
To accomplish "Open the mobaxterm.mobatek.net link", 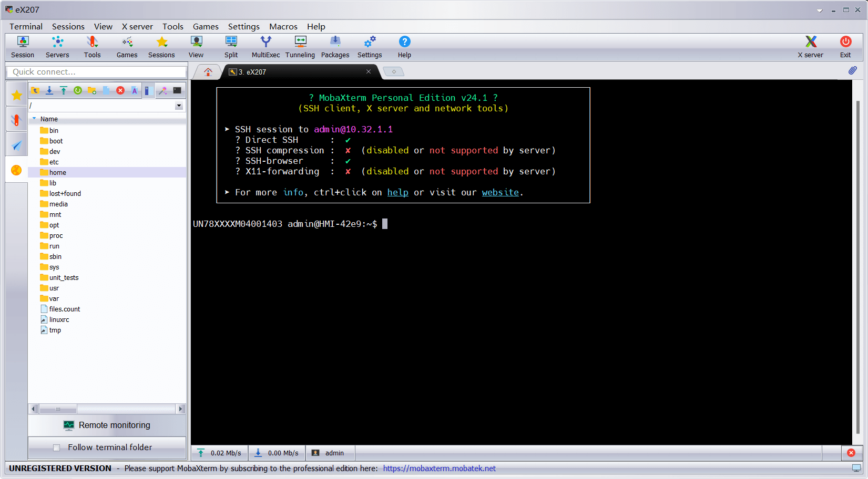I will click(439, 468).
